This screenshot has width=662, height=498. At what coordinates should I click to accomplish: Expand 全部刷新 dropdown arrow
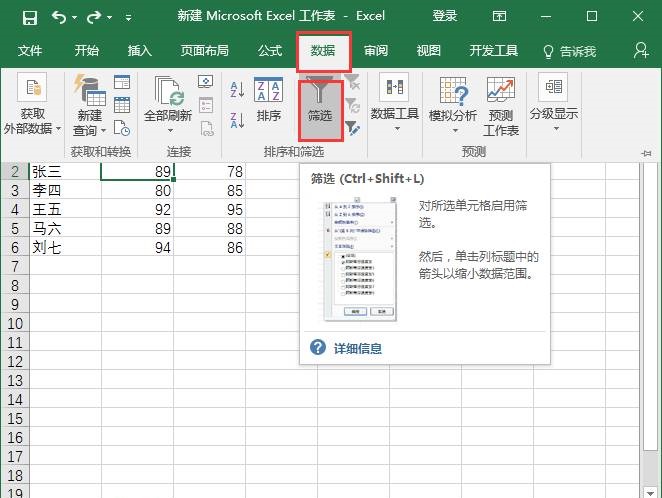click(x=170, y=131)
